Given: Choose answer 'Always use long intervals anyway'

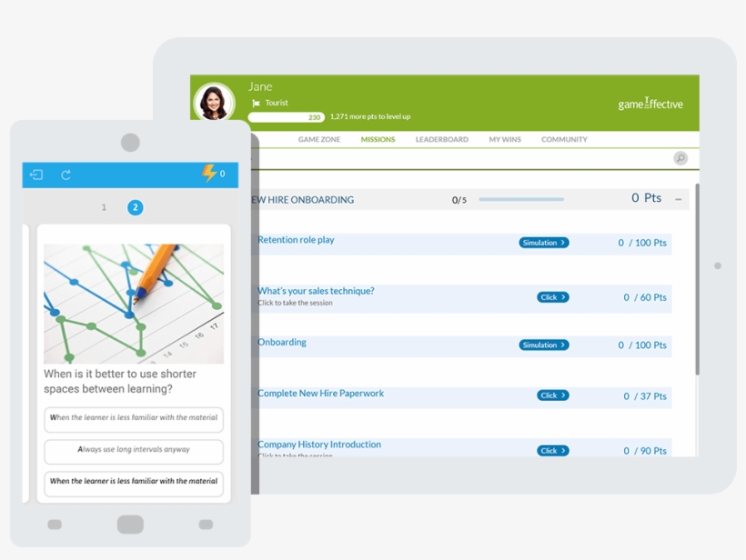Looking at the screenshot, I should coord(134,451).
